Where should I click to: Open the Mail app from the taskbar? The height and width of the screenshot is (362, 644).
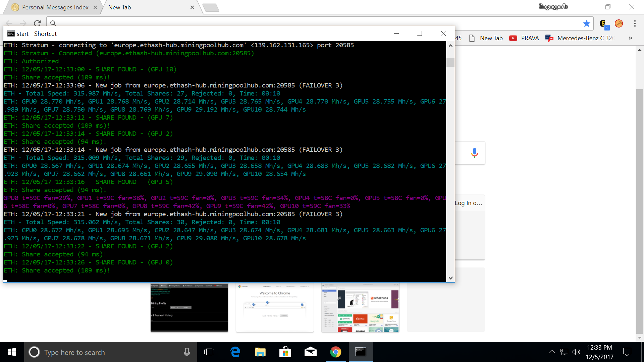coord(310,352)
